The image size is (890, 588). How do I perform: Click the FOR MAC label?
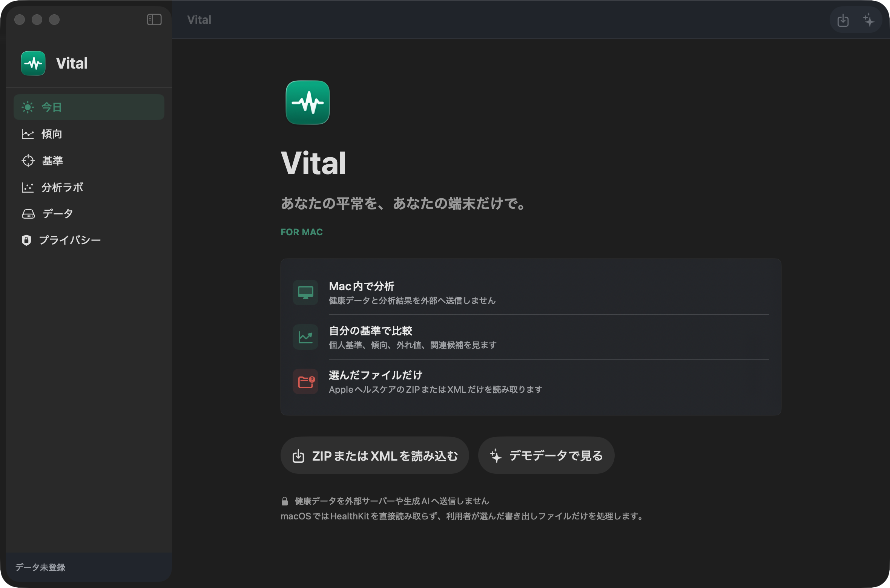(x=302, y=232)
